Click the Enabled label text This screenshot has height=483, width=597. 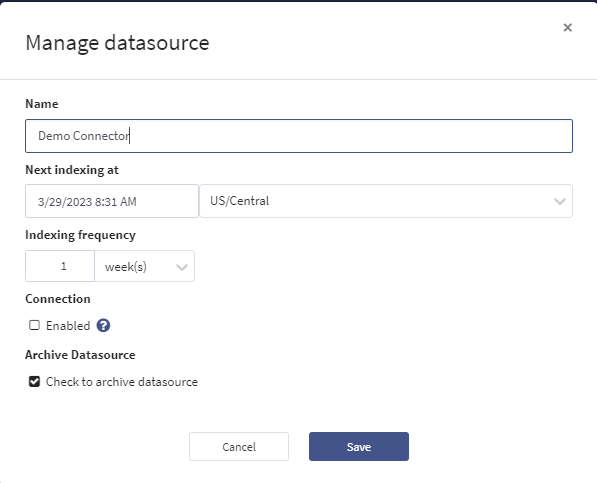pos(68,326)
